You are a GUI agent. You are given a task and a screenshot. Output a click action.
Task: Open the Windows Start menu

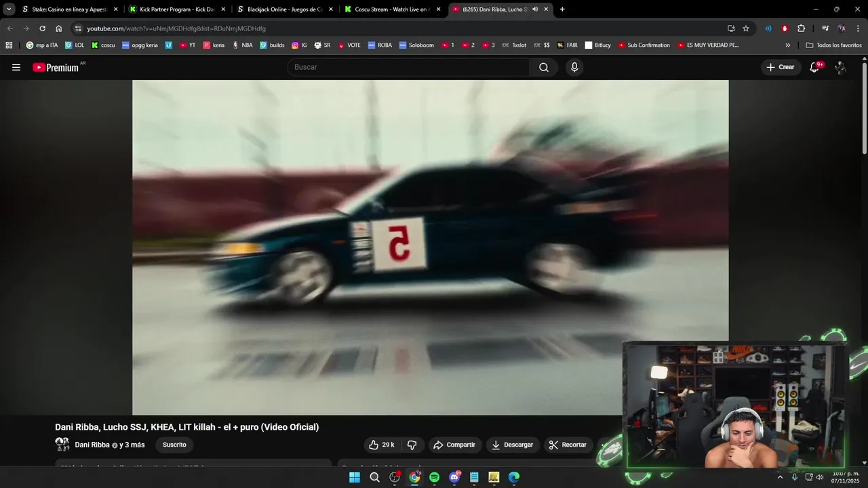(x=355, y=477)
